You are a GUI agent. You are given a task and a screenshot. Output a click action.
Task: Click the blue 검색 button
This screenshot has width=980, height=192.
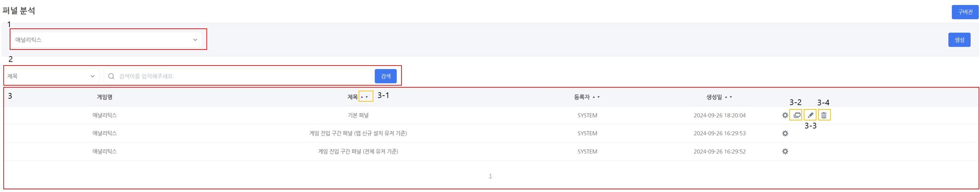click(x=385, y=76)
